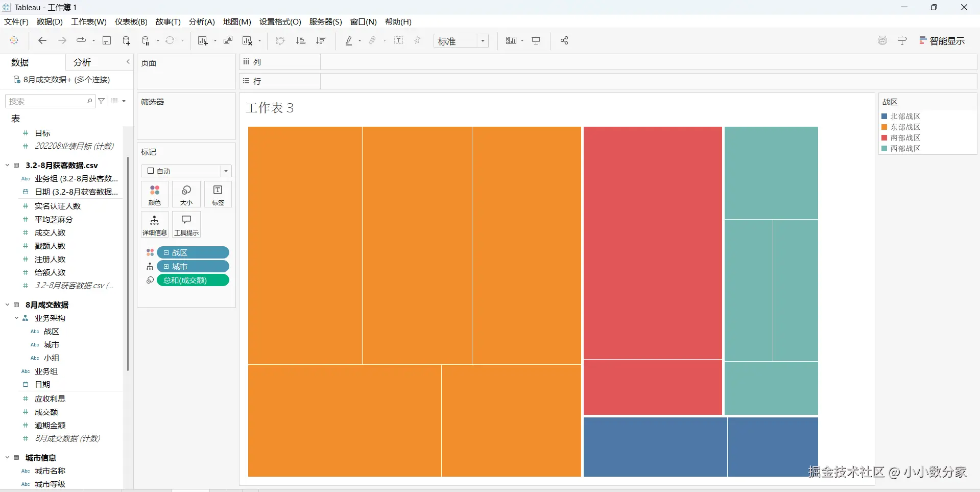
Task: Click the fix axes pin icon
Action: pyautogui.click(x=417, y=40)
